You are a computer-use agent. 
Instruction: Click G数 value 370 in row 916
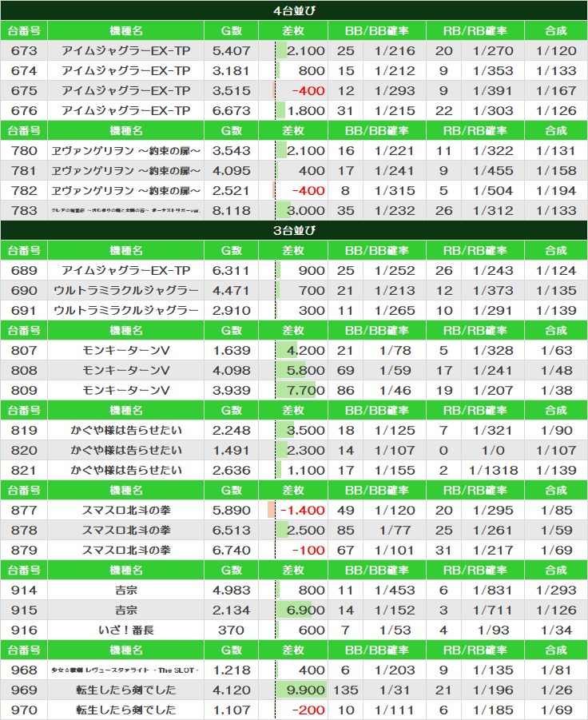232,630
